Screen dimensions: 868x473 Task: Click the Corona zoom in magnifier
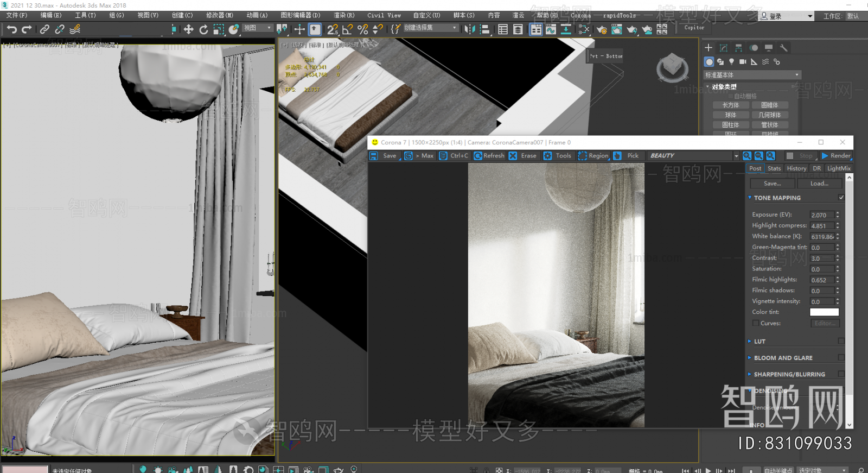click(747, 156)
